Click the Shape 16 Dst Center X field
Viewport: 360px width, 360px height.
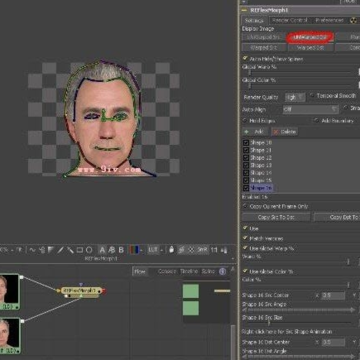pyautogui.click(x=333, y=342)
